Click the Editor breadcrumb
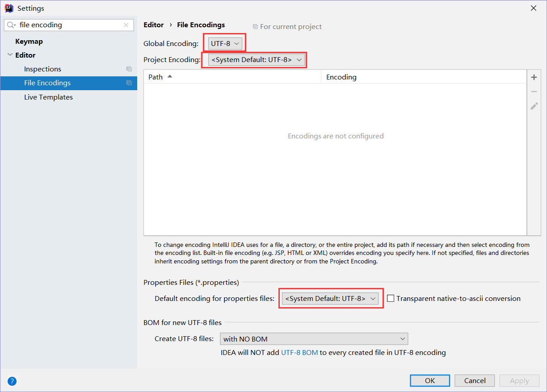 click(x=153, y=25)
